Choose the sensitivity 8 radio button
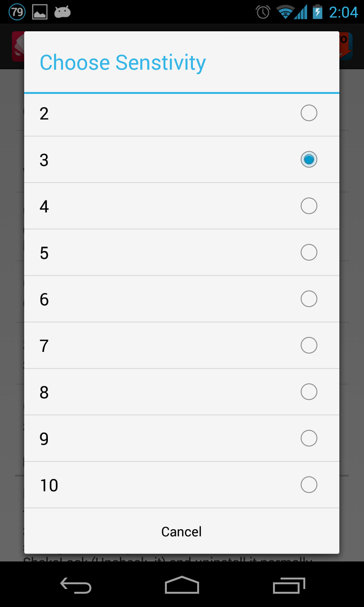364x607 pixels. pos(309,392)
